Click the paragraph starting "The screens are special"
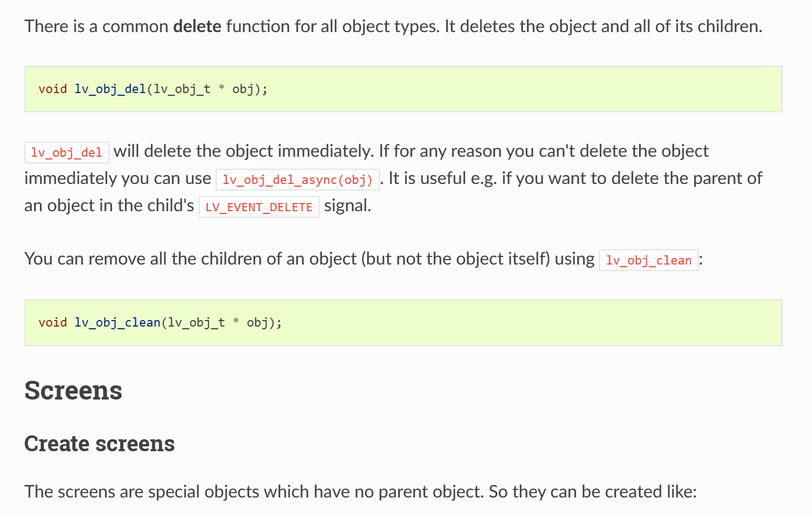812x516 pixels. (361, 492)
